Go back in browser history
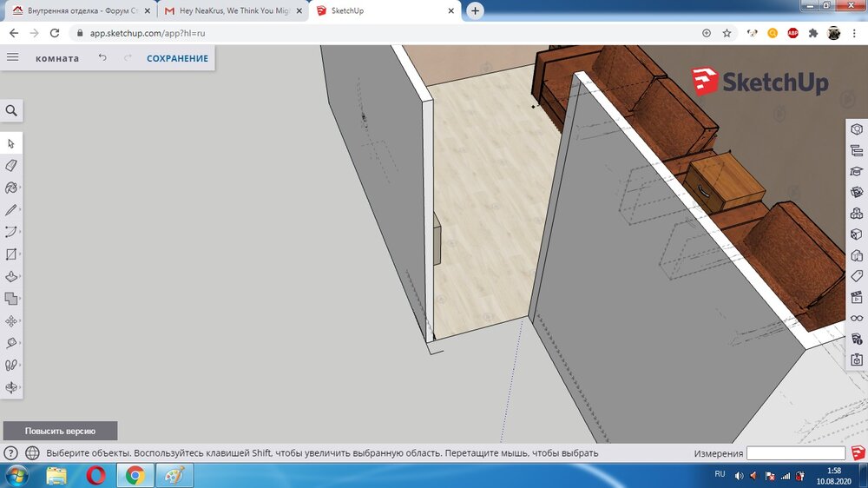Image resolution: width=868 pixels, height=488 pixels. 14,33
